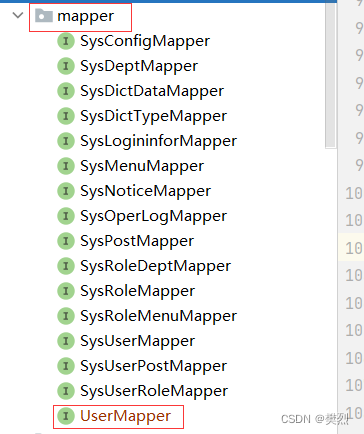Click the SysPostMapper interface icon
Viewport: 364px width, 434px height.
66,241
